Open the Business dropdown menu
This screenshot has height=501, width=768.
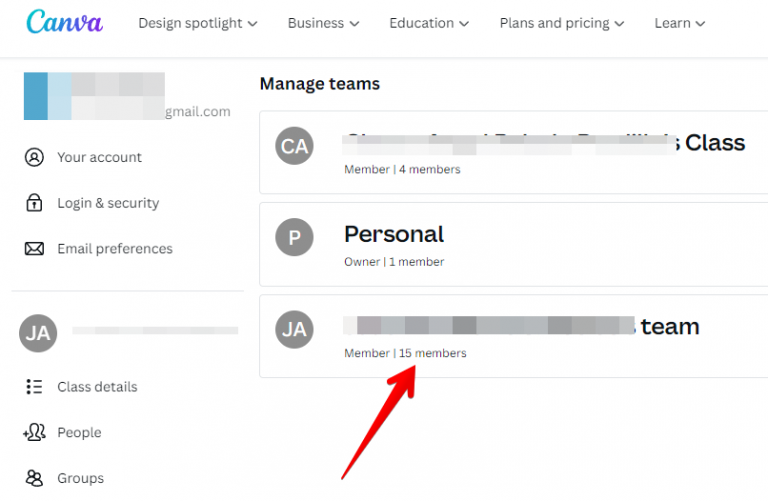click(322, 23)
